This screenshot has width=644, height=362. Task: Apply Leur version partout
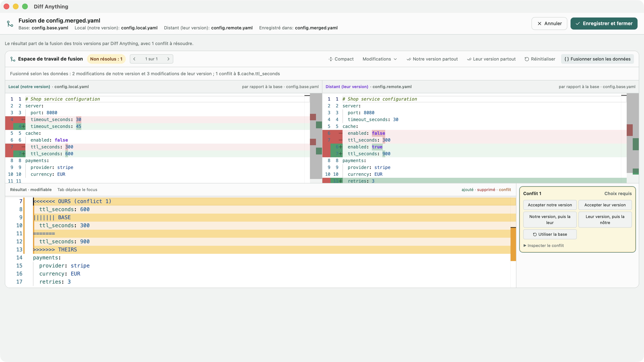tap(491, 59)
